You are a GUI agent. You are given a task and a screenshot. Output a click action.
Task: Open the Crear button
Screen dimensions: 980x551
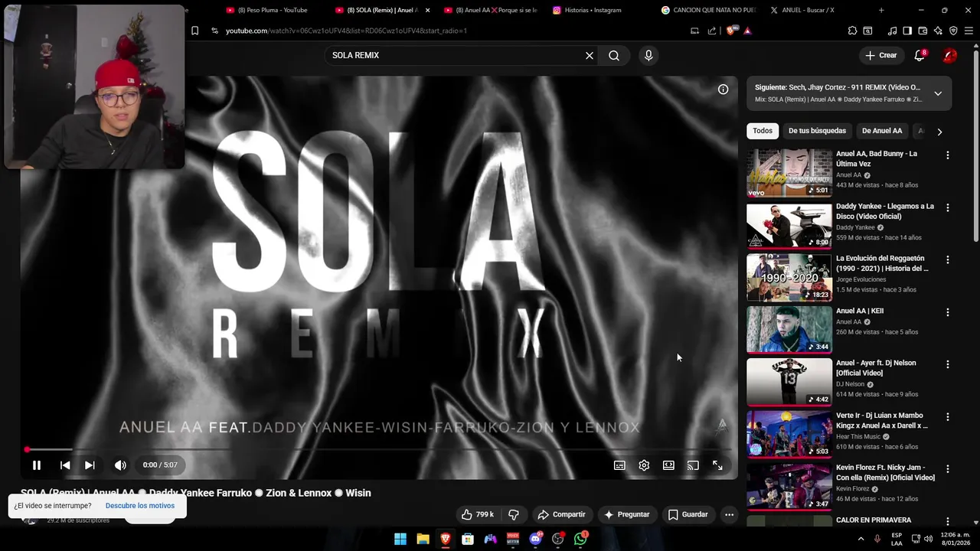(881, 55)
